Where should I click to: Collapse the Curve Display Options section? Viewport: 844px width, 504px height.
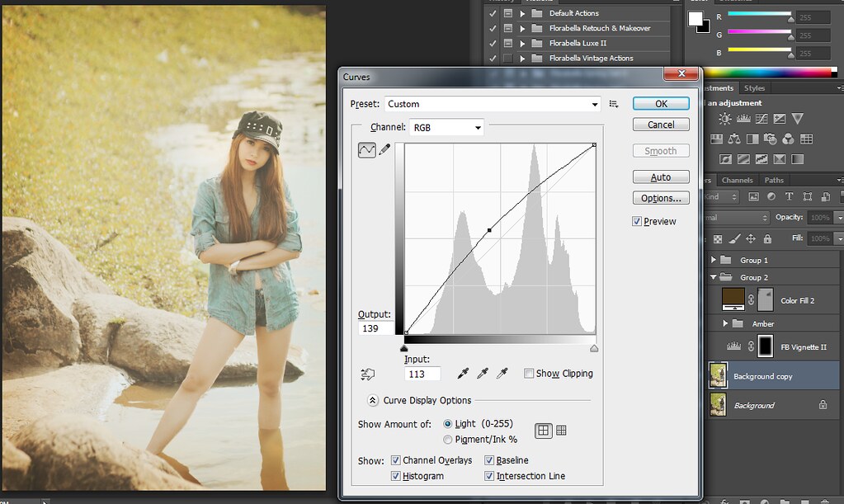[373, 400]
